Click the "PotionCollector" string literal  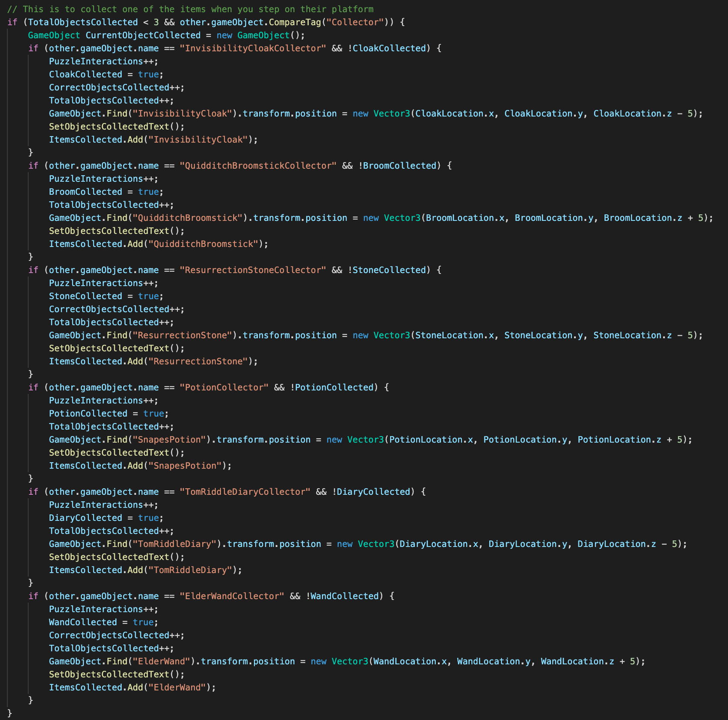coord(224,387)
